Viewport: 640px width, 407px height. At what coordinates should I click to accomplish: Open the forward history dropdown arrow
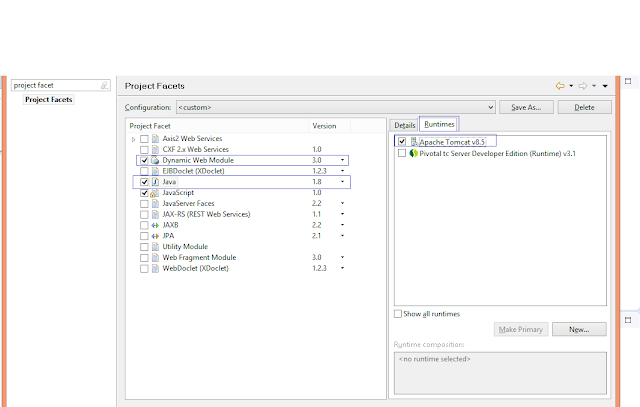pyautogui.click(x=594, y=86)
